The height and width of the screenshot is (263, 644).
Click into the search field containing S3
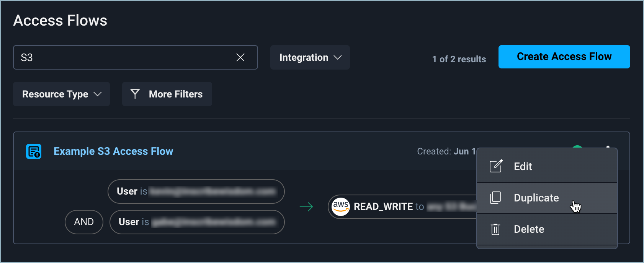[x=123, y=57]
